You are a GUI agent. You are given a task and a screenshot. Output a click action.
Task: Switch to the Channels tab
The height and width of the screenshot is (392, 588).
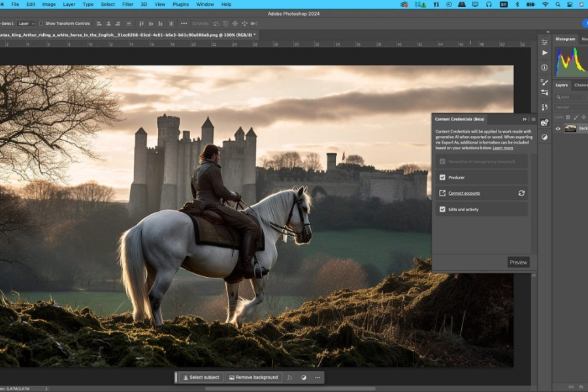[580, 85]
